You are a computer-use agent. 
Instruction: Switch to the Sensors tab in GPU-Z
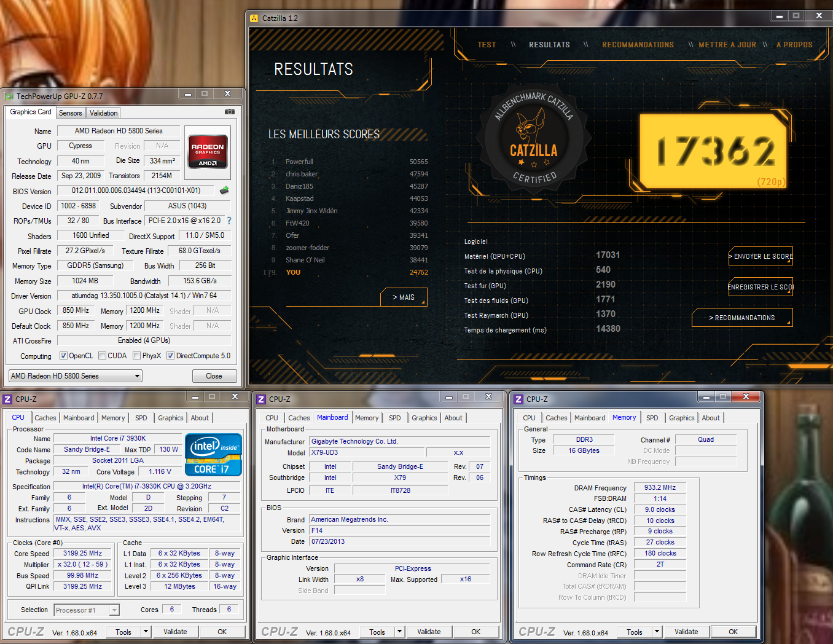tap(70, 113)
